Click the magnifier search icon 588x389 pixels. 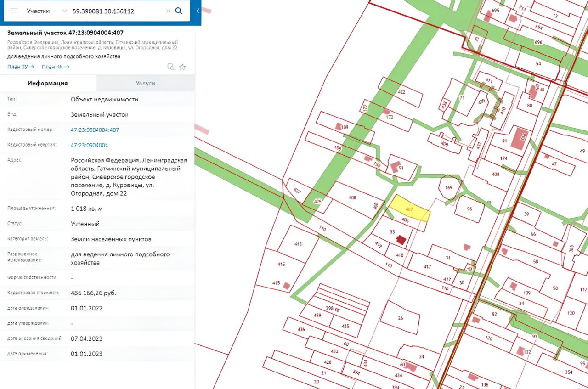point(179,11)
